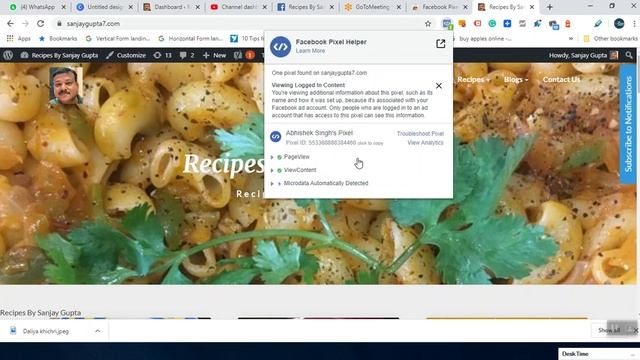Click the admin bar search magnifier
The height and width of the screenshot is (360, 640).
[x=629, y=55]
